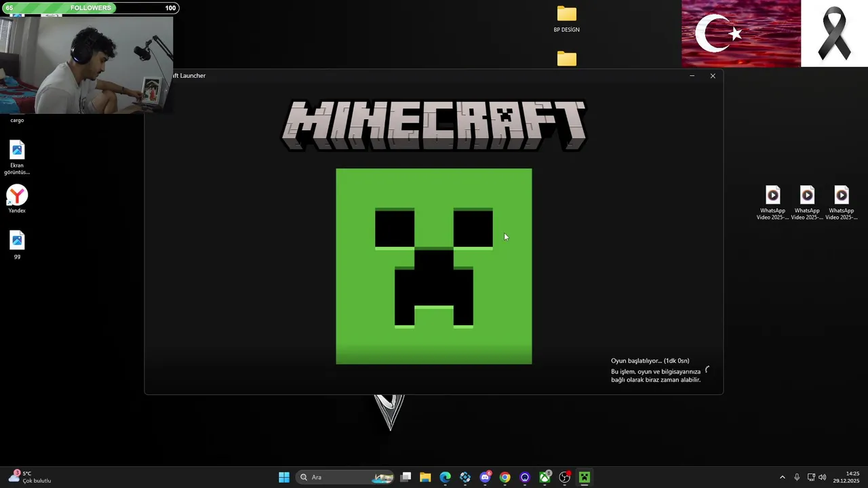Image resolution: width=868 pixels, height=488 pixels.
Task: Click the volume speaker tray icon
Action: click(823, 477)
